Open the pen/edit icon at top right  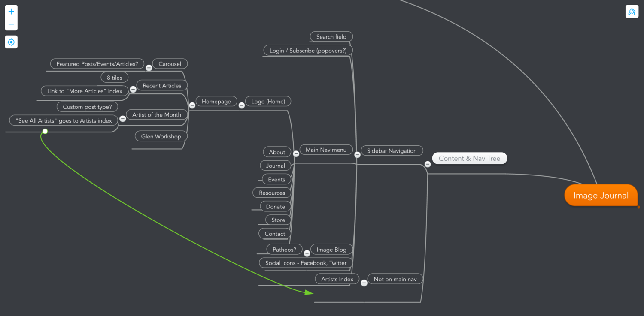point(632,12)
